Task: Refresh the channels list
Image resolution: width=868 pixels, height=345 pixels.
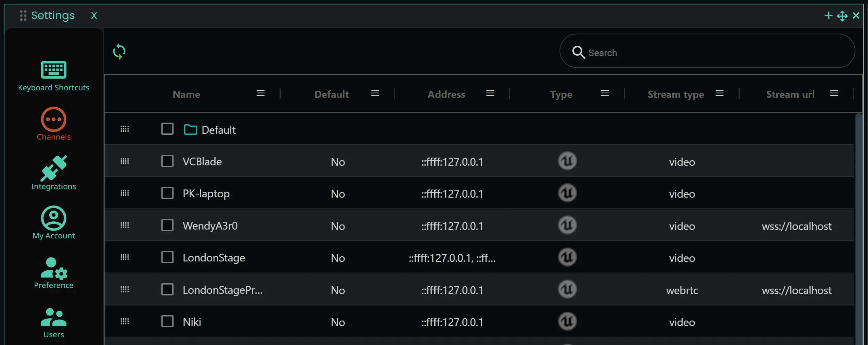Action: point(119,51)
